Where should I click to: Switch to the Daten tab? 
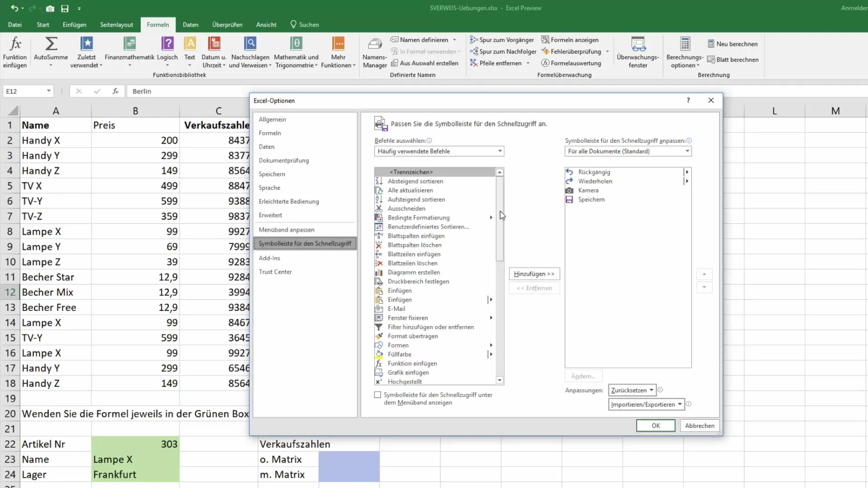(190, 25)
